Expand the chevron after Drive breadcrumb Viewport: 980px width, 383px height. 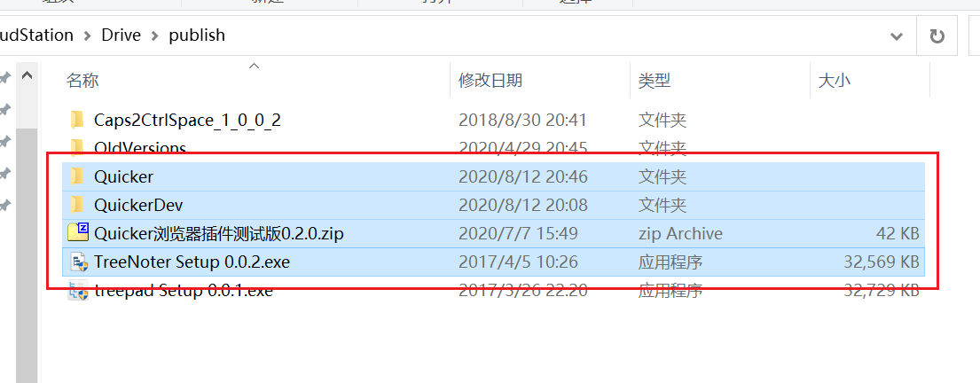tap(155, 35)
